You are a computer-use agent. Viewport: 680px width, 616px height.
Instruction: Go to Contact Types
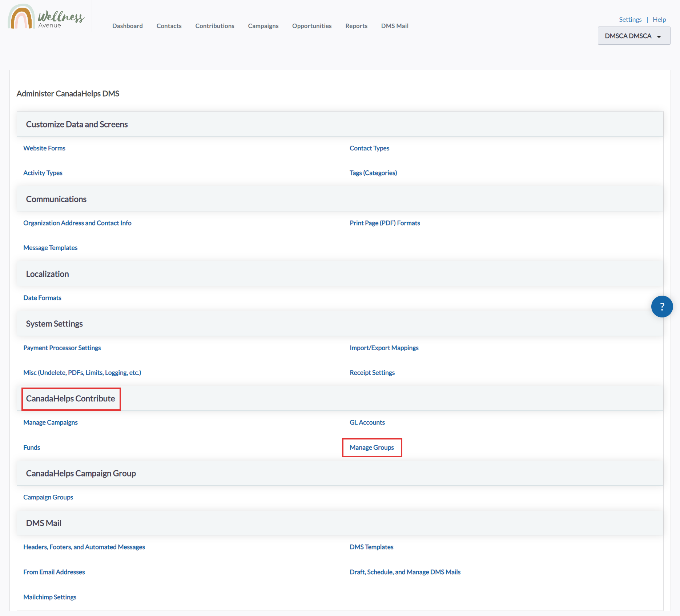(x=369, y=148)
